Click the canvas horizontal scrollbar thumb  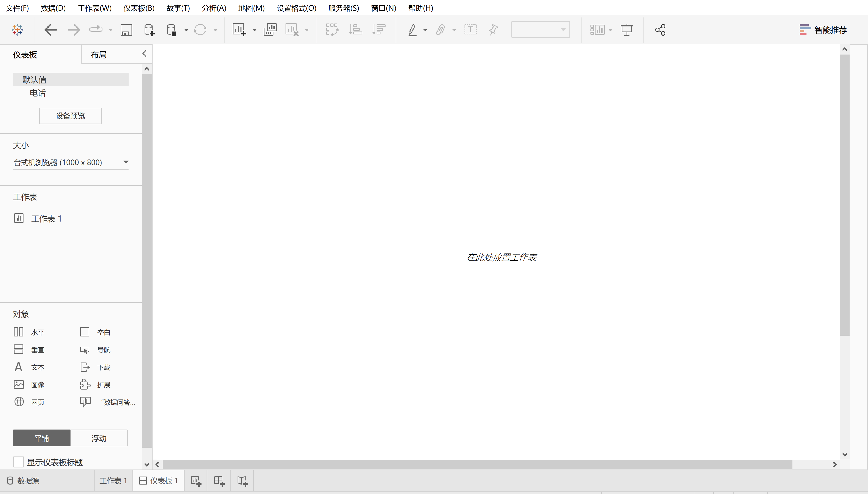(477, 464)
